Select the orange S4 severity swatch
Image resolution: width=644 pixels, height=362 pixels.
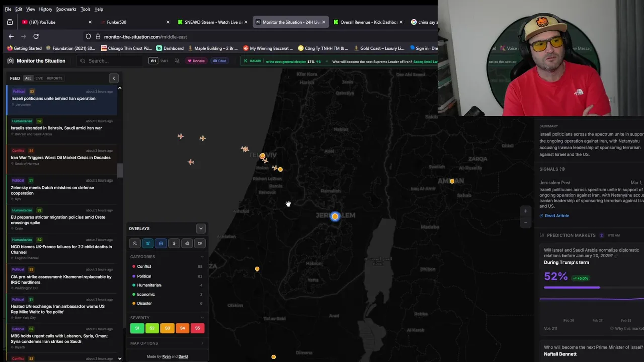[182, 328]
